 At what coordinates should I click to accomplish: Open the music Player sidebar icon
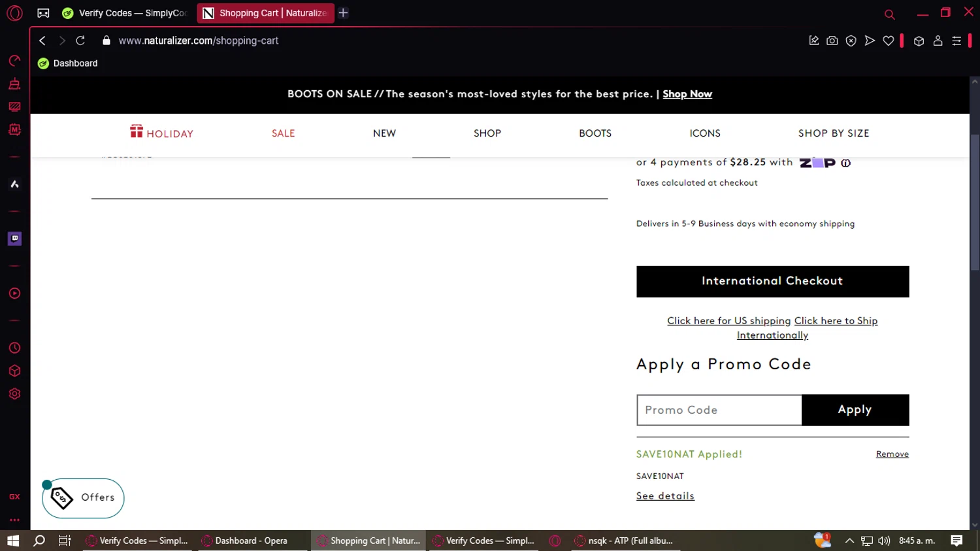tap(14, 293)
